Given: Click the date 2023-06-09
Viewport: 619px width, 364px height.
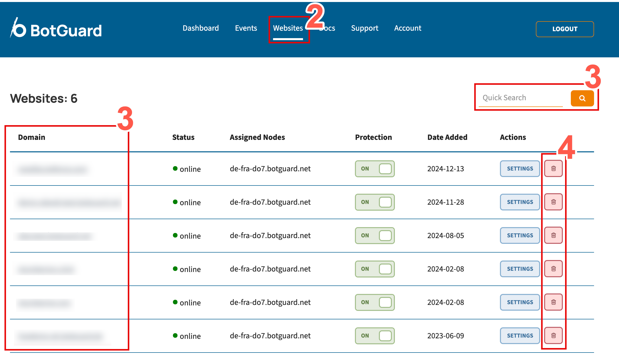Looking at the screenshot, I should coord(446,336).
